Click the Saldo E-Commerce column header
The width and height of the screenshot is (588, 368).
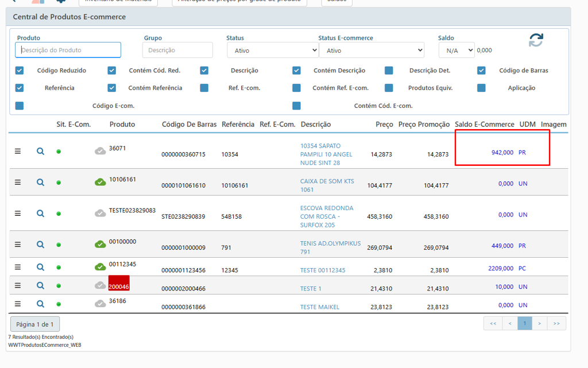point(484,125)
